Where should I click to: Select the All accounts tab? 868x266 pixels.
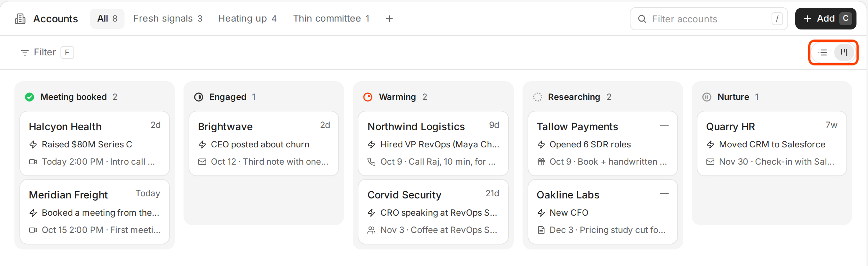[107, 19]
